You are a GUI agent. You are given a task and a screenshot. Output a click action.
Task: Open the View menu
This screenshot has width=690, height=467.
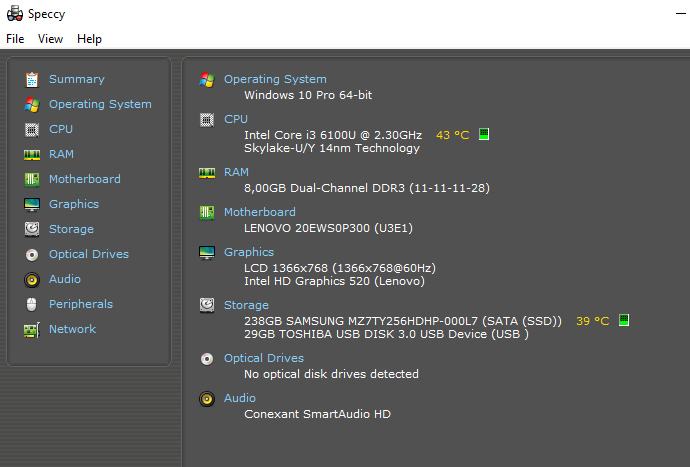coord(50,39)
